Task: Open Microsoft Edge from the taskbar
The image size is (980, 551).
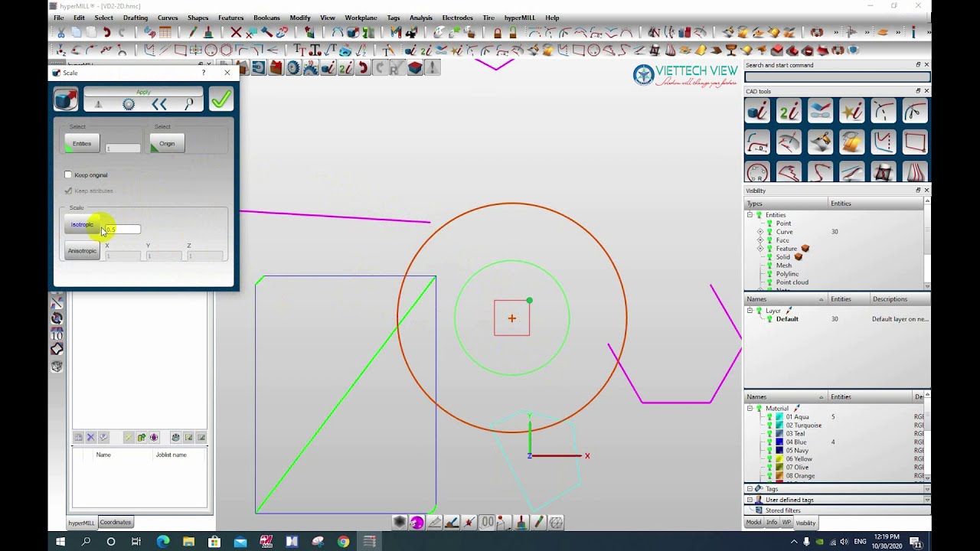Action: click(163, 542)
